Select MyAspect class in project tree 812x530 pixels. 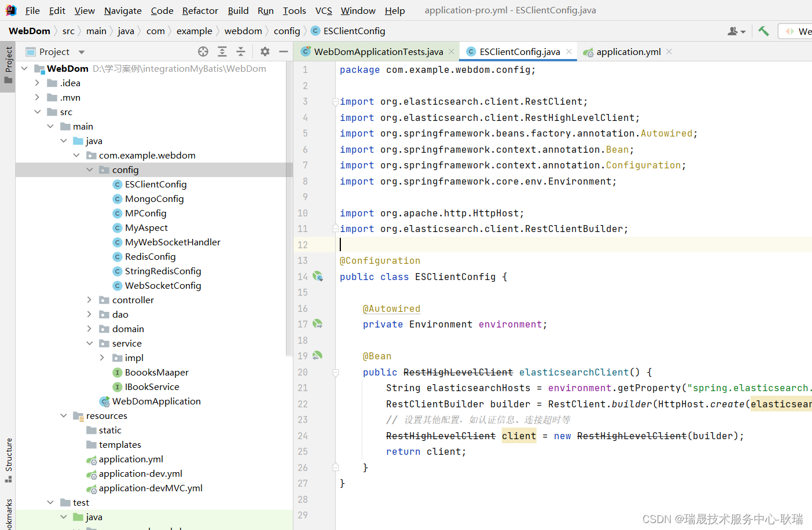pos(146,227)
